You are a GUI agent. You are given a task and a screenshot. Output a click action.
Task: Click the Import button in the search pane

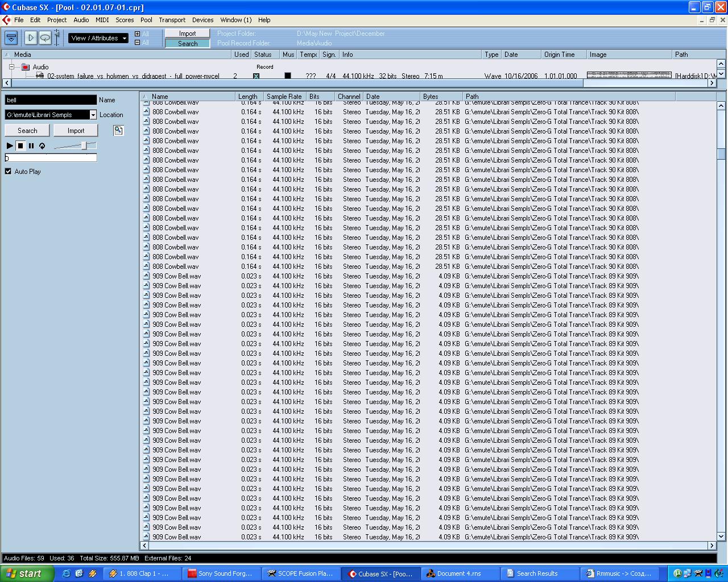pyautogui.click(x=76, y=130)
